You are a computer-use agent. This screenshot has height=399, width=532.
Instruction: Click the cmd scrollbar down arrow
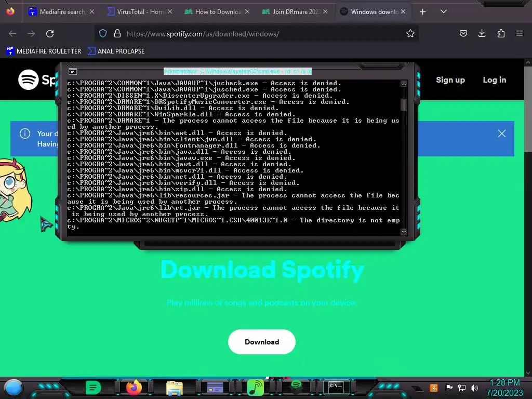pyautogui.click(x=404, y=232)
